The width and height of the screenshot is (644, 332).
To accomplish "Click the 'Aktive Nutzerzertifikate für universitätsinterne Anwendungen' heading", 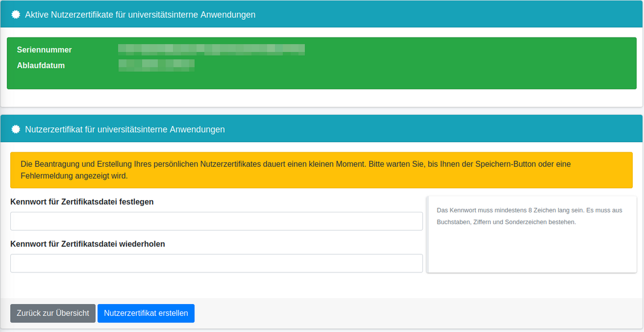I will pos(140,15).
